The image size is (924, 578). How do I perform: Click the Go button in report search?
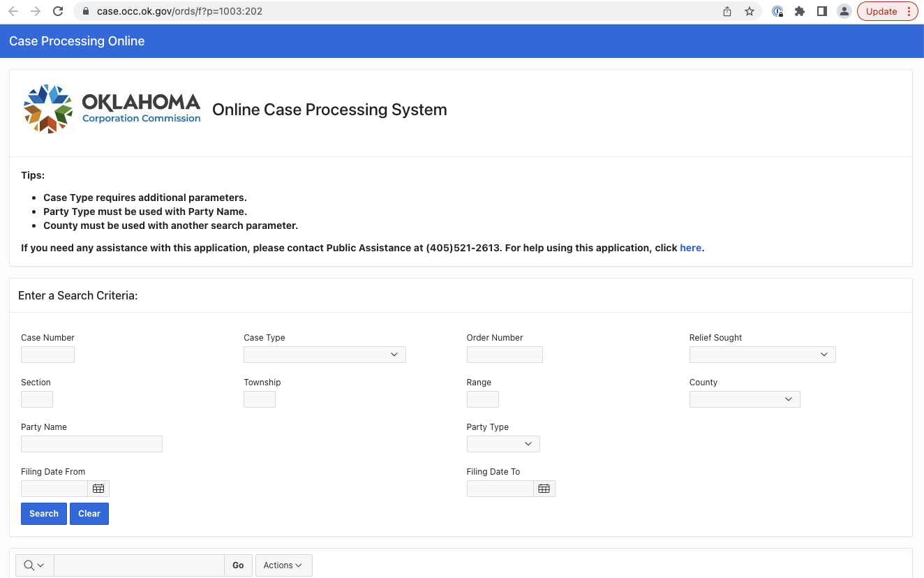(x=238, y=565)
